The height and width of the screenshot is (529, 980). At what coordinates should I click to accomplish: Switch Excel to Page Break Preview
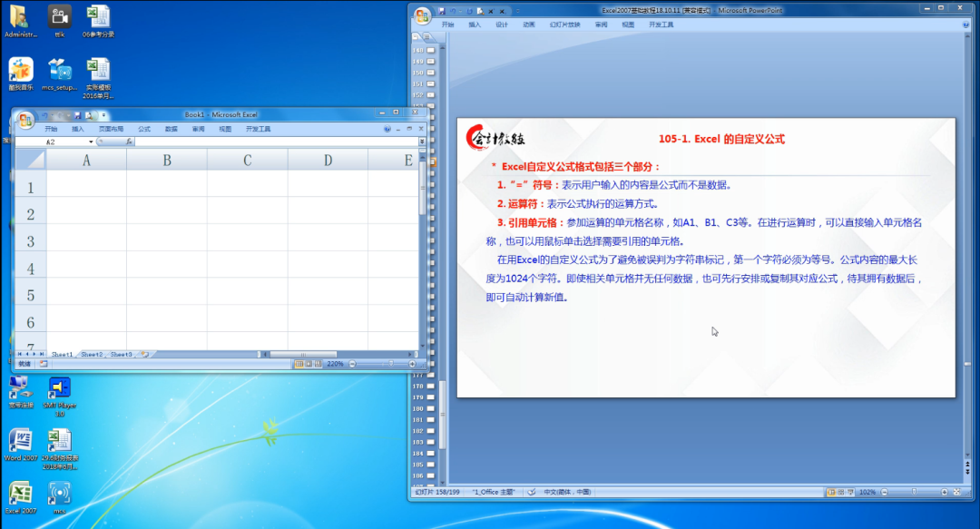(318, 364)
